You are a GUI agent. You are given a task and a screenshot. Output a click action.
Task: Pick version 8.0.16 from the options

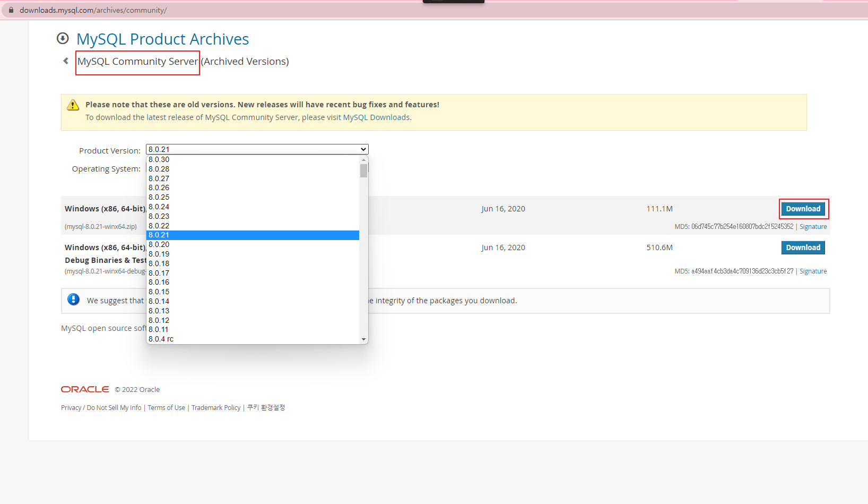[x=253, y=282]
